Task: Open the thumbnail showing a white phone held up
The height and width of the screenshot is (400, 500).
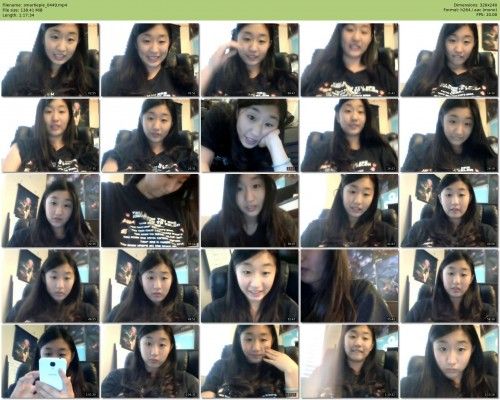Action: tap(50, 361)
